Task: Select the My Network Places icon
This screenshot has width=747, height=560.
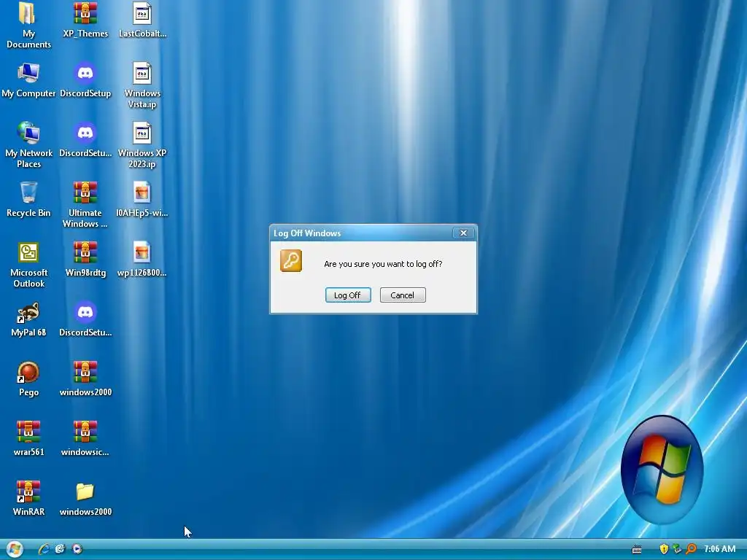Action: 28,145
